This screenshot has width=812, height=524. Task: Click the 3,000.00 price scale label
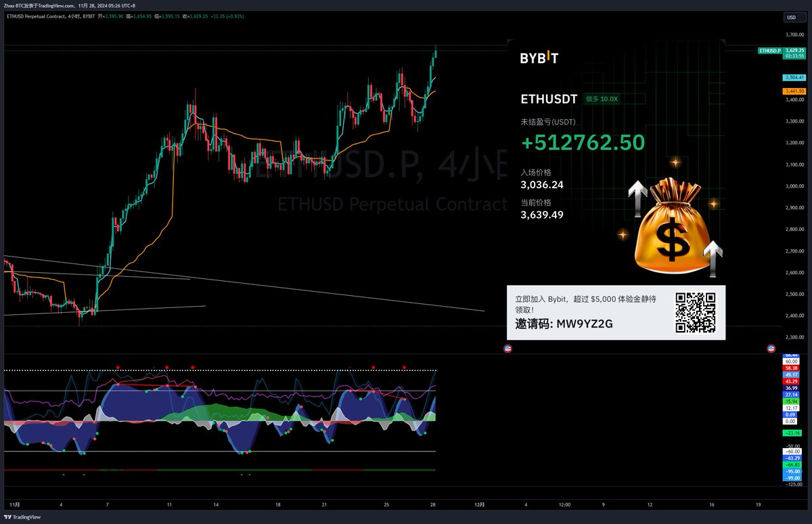[x=794, y=186]
